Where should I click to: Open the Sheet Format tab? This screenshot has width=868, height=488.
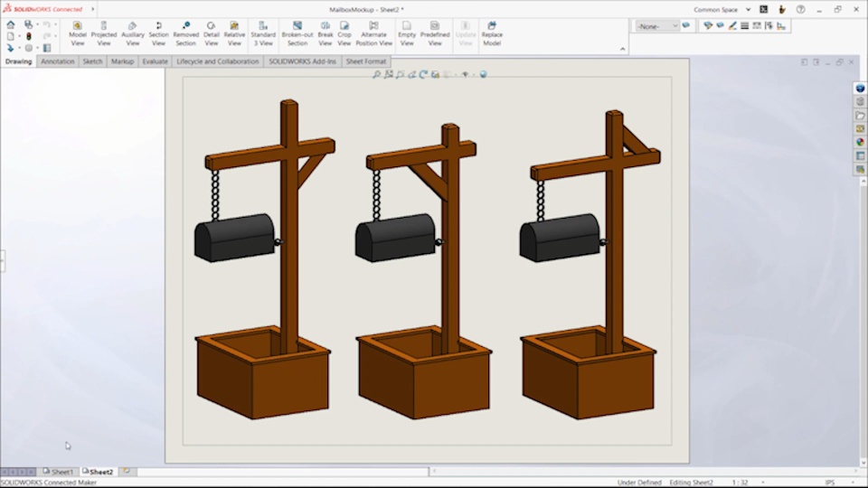(x=365, y=61)
